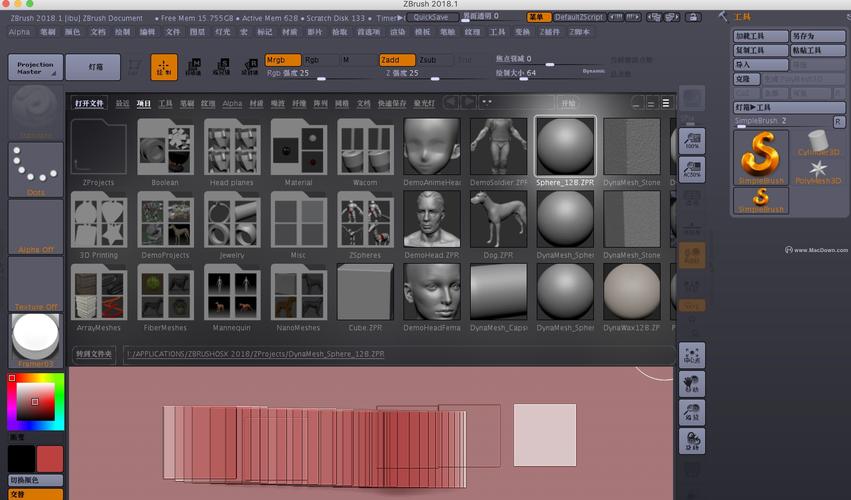This screenshot has height=500, width=851.
Task: Click the LightBox previous arrow
Action: pos(451,102)
